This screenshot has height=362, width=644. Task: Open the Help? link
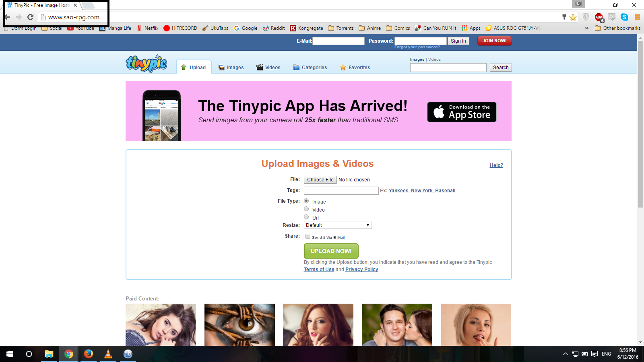point(496,165)
